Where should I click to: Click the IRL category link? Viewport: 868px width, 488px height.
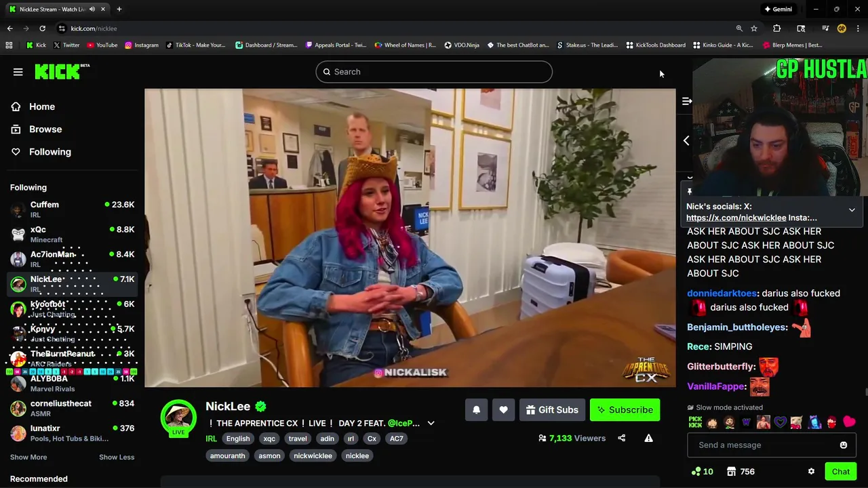tap(211, 439)
